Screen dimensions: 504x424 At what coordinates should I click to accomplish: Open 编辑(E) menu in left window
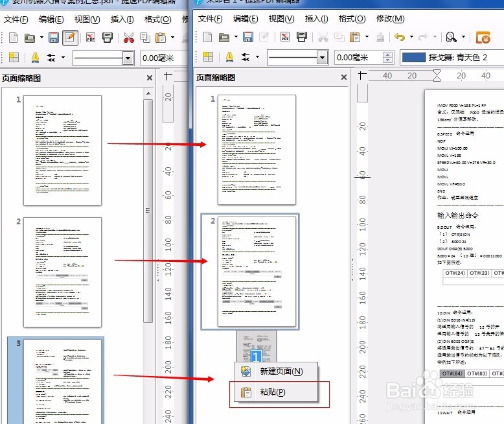(51, 19)
